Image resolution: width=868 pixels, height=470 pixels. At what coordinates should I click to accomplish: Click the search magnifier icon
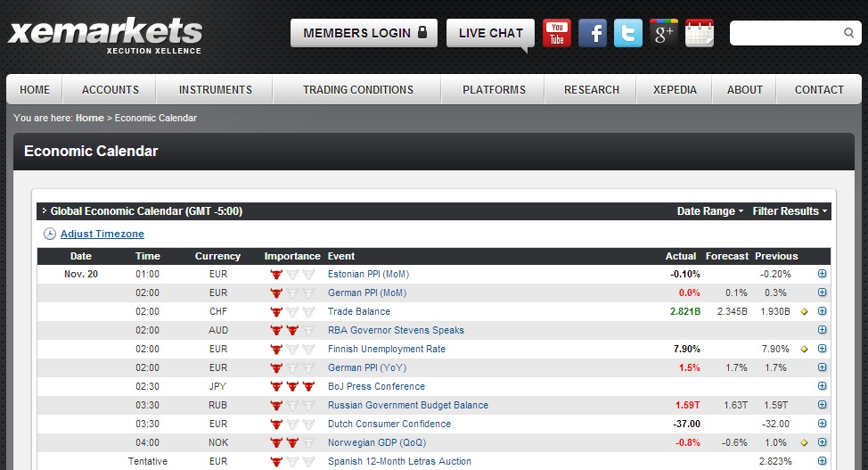pos(848,33)
